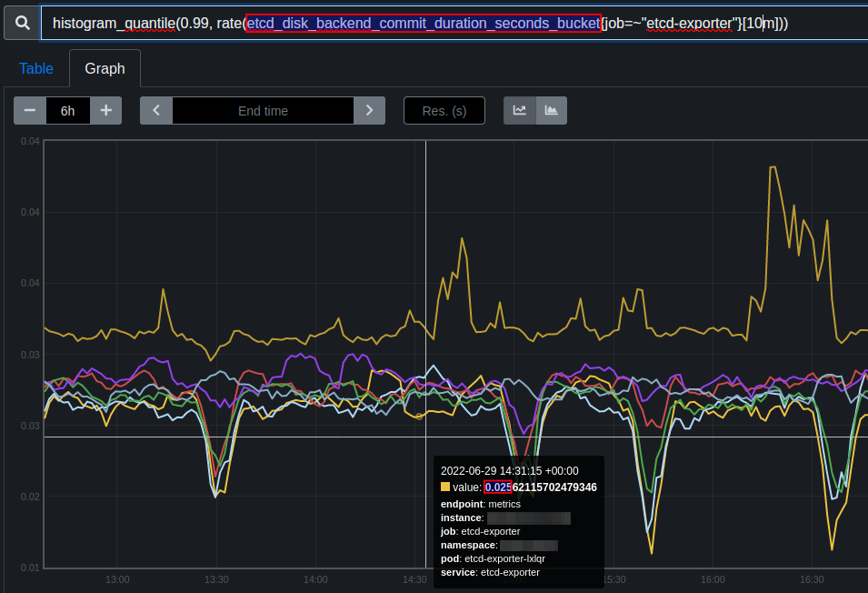868x593 pixels.
Task: Click tooltip timestamp 2022-06-29 14:31:15
Action: (509, 470)
